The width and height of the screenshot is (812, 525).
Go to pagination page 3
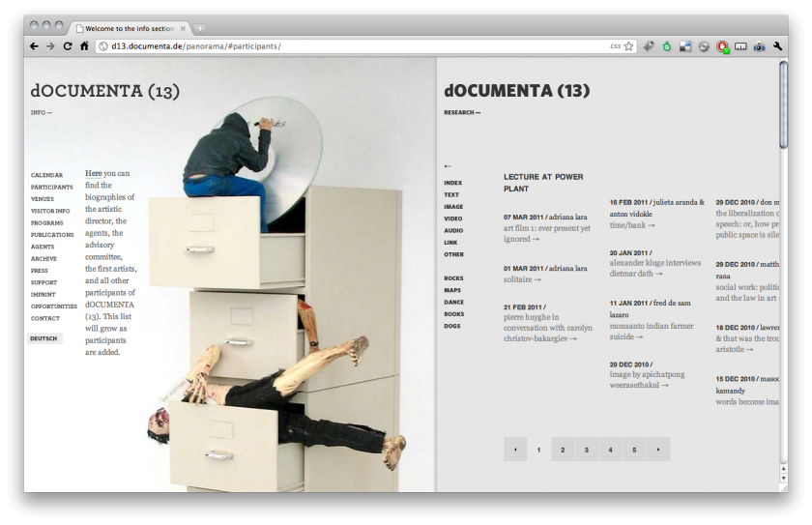pos(587,450)
